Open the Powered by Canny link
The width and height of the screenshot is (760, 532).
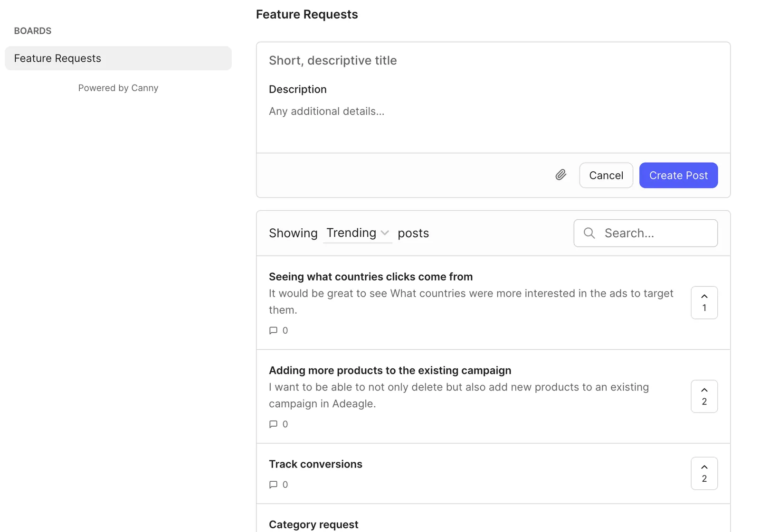tap(118, 88)
